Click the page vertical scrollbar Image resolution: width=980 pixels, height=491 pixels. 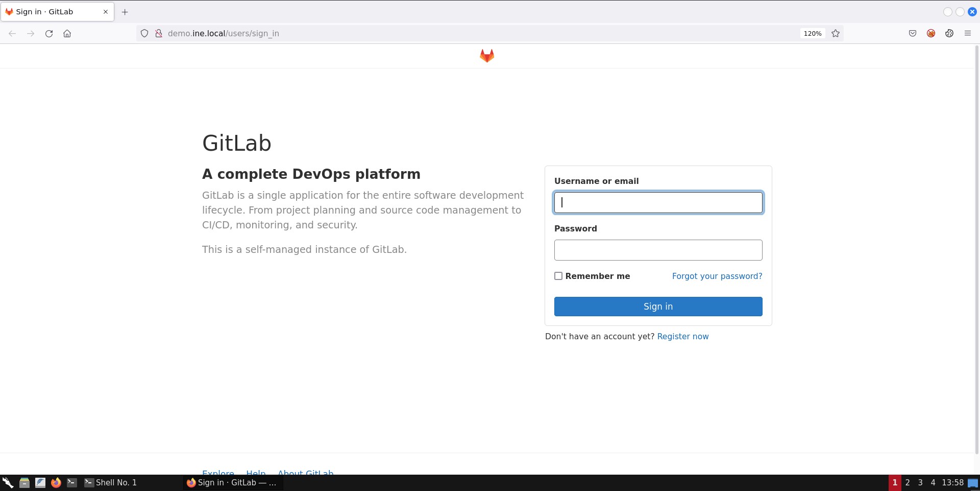[x=977, y=249]
